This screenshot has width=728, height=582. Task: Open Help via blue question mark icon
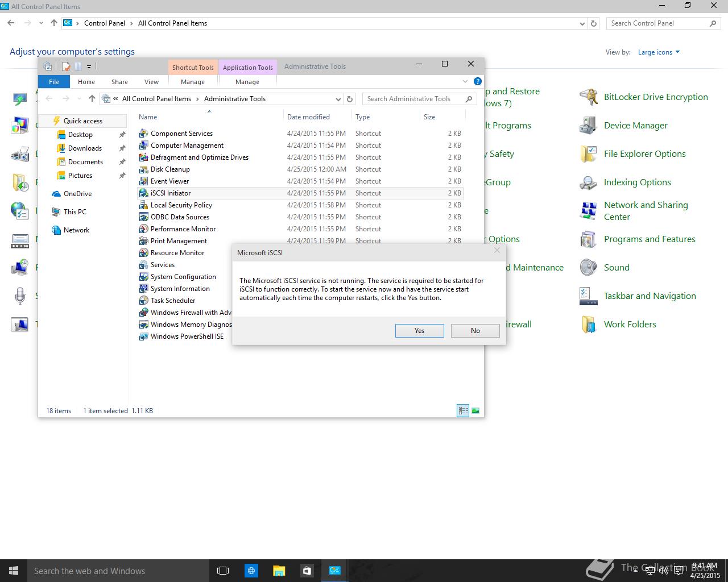[478, 81]
